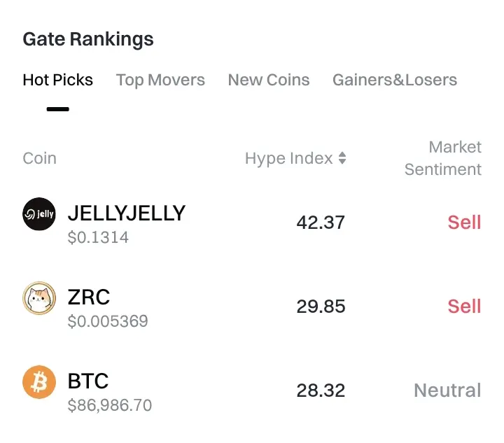Switch to the Top Movers tab
504x443 pixels.
pyautogui.click(x=160, y=80)
